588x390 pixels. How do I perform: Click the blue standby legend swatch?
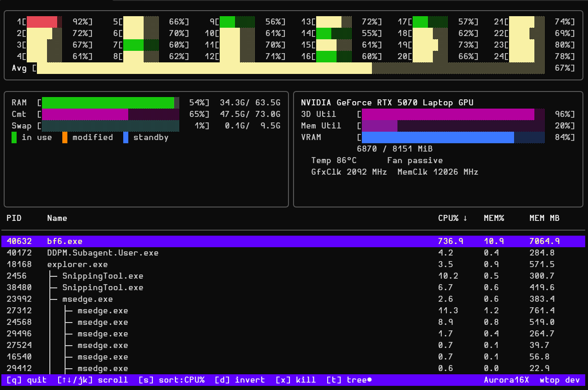[x=126, y=137]
